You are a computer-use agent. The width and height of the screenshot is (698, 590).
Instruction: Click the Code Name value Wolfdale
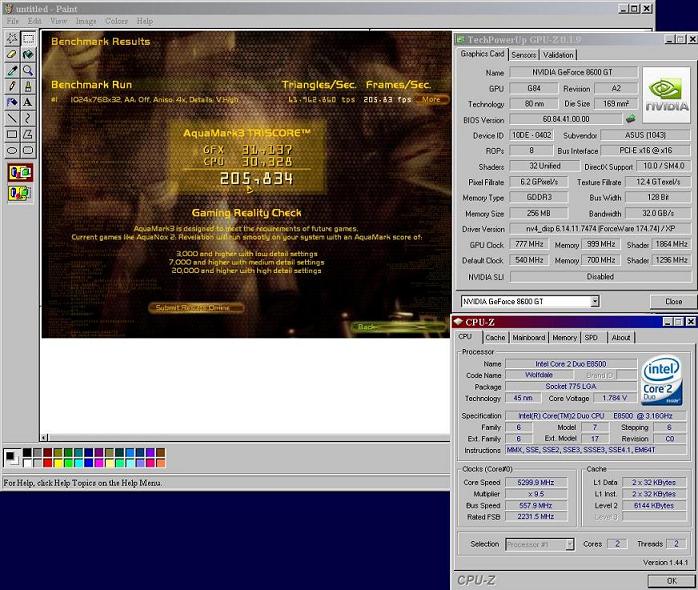(x=539, y=375)
